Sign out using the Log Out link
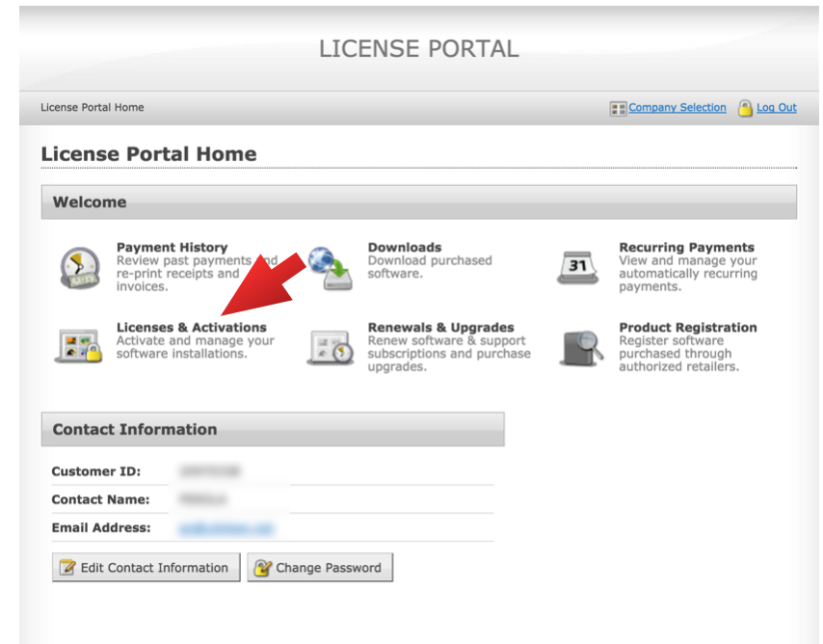823x644 pixels. pos(776,108)
